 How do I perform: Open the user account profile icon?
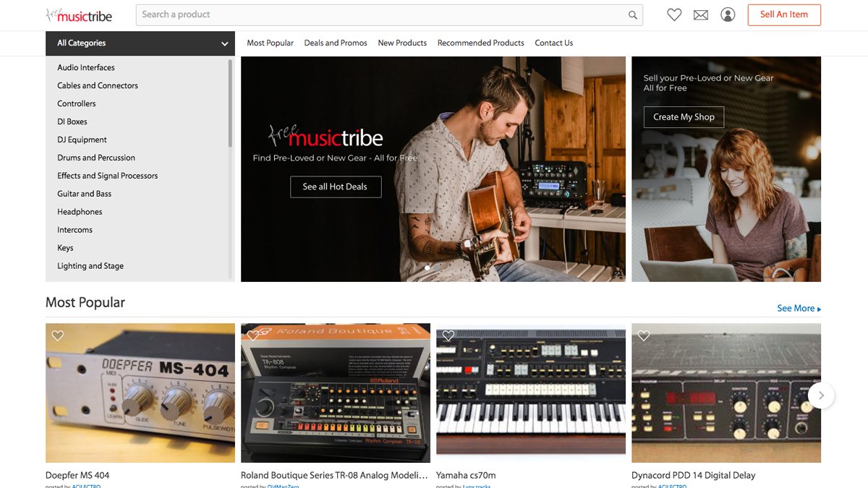click(728, 14)
